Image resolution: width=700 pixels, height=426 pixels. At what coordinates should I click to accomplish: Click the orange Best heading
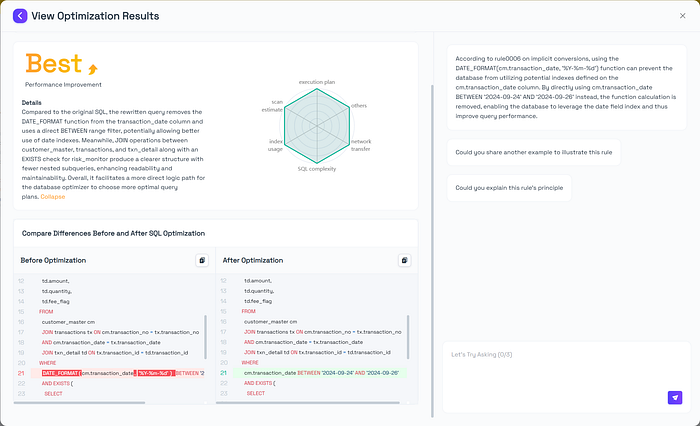(54, 63)
